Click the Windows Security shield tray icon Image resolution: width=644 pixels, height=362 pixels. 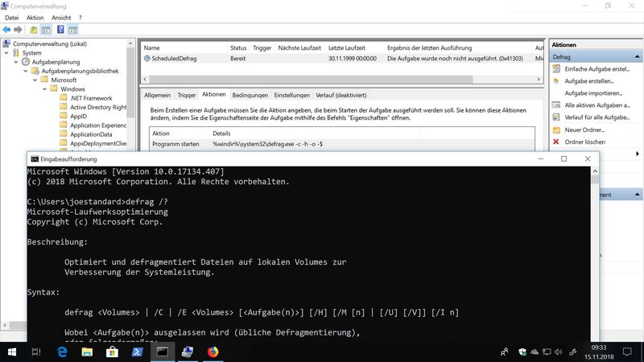522,352
